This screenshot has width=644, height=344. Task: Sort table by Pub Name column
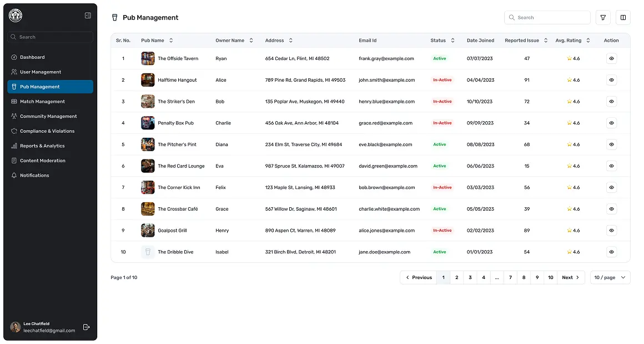click(171, 41)
